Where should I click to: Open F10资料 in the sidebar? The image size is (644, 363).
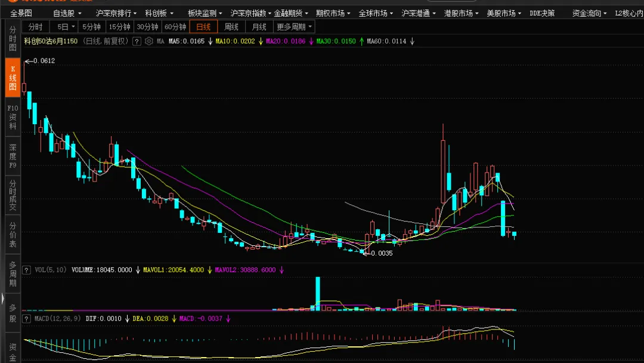coord(13,117)
